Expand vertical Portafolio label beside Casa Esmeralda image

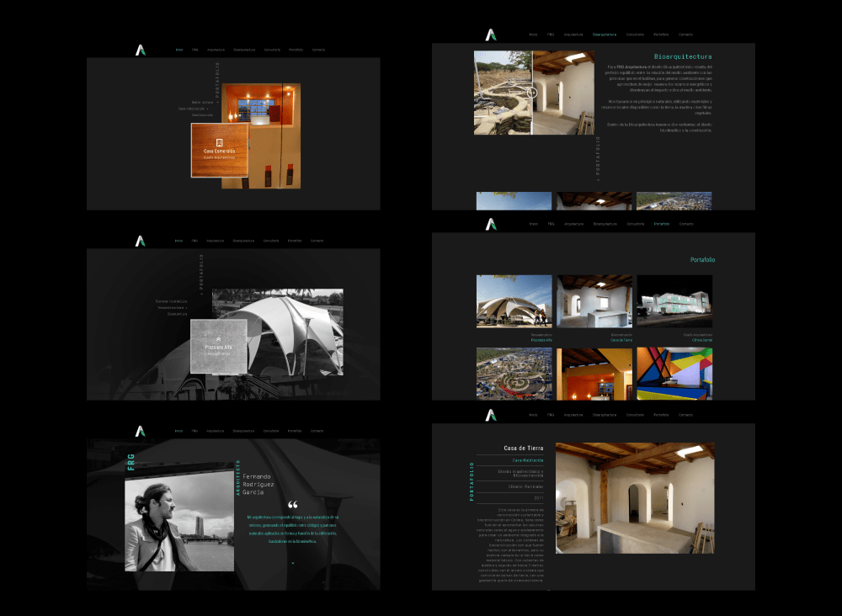point(218,81)
